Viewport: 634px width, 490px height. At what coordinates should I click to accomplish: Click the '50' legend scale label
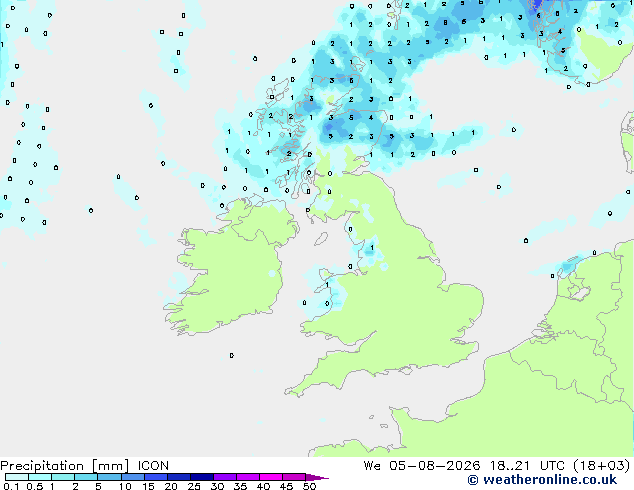point(309,486)
